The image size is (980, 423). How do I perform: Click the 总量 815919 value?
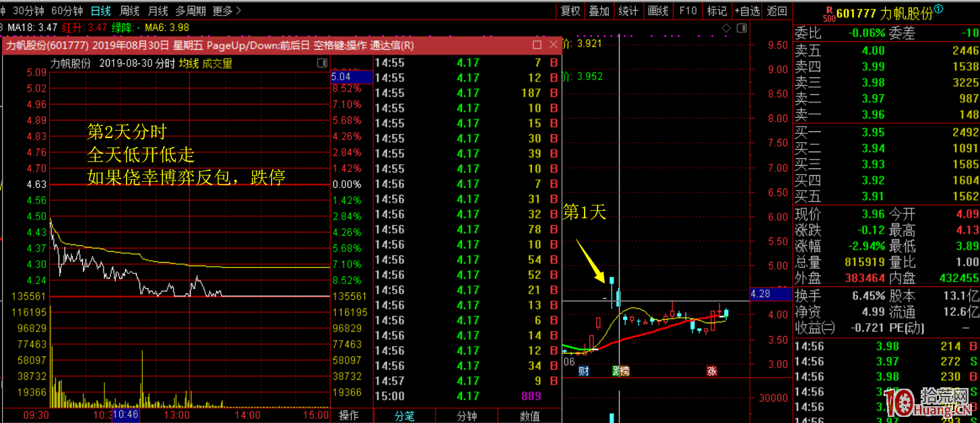click(865, 263)
